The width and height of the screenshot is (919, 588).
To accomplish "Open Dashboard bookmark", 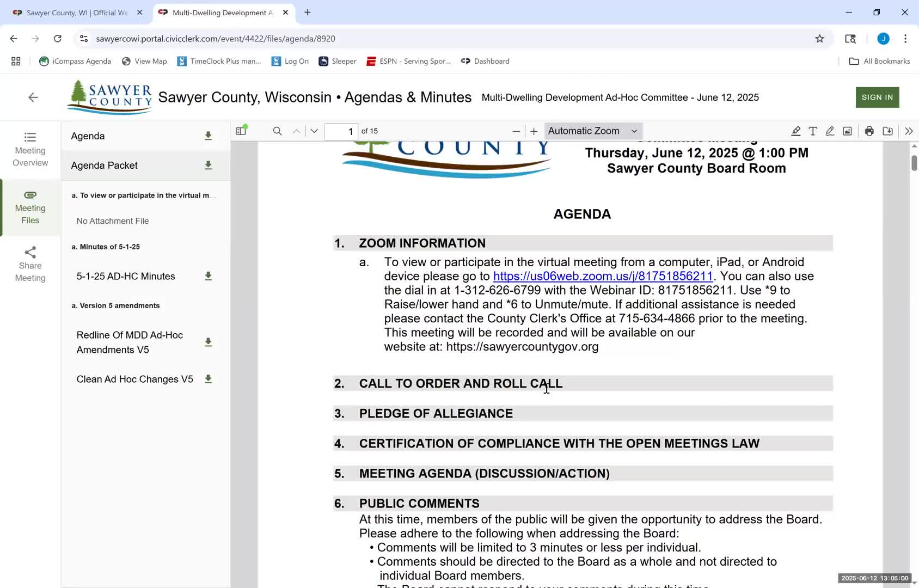I will coord(485,62).
